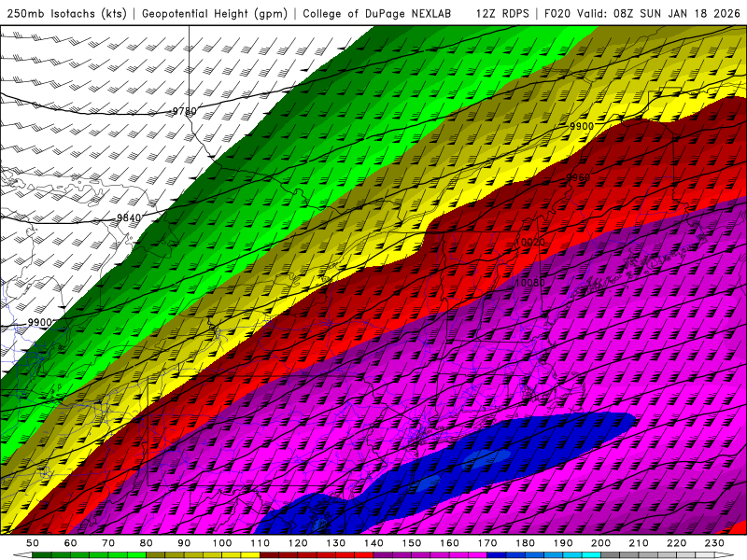Click the 100 legend value
The image size is (747, 560).
tap(222, 543)
